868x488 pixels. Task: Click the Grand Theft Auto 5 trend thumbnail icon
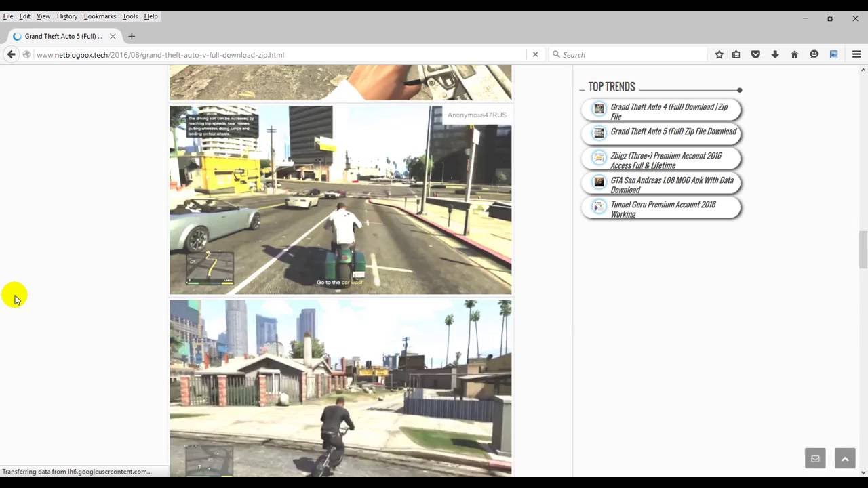(x=599, y=133)
